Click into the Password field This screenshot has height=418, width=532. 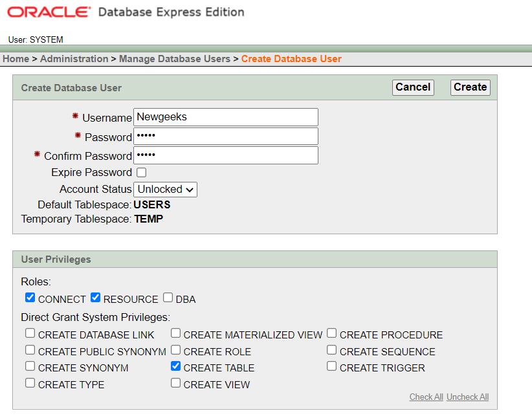click(x=226, y=137)
